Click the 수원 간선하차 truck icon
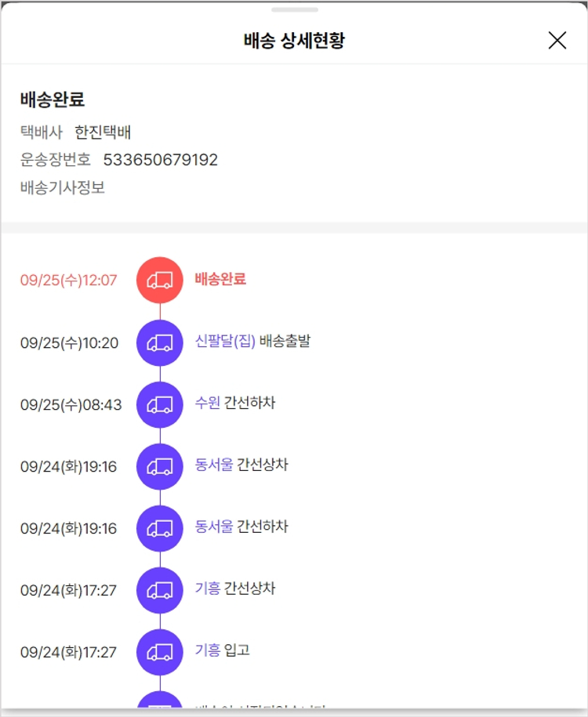588x717 pixels. pos(160,404)
